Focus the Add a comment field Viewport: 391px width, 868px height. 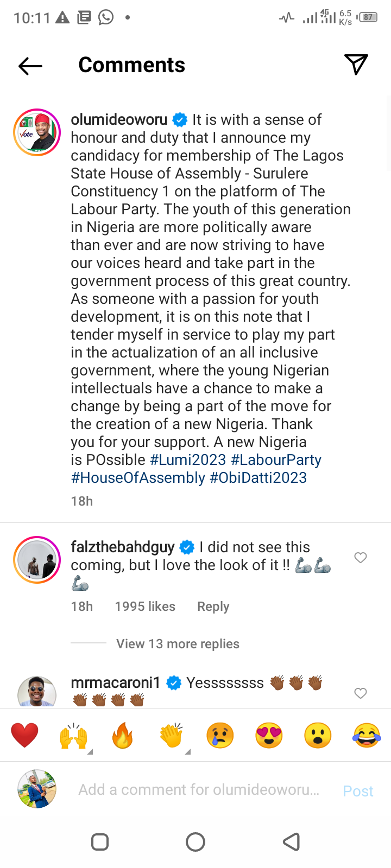199,790
